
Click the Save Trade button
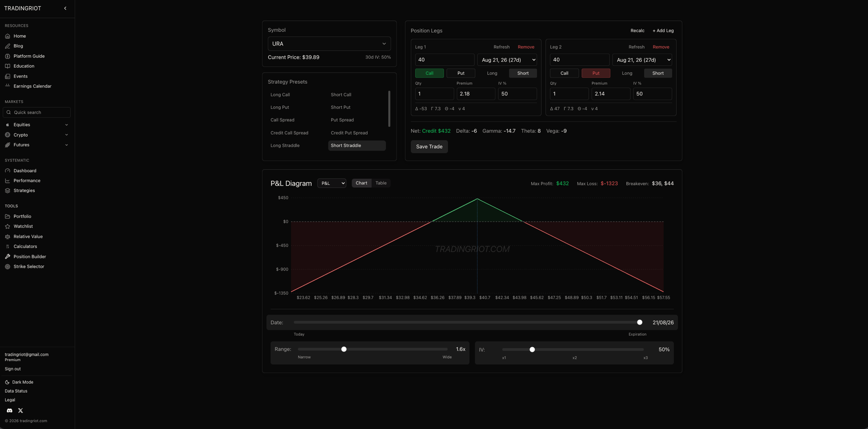(429, 147)
